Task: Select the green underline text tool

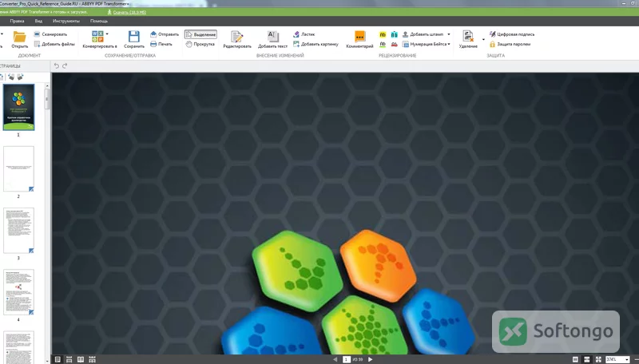Action: (383, 45)
